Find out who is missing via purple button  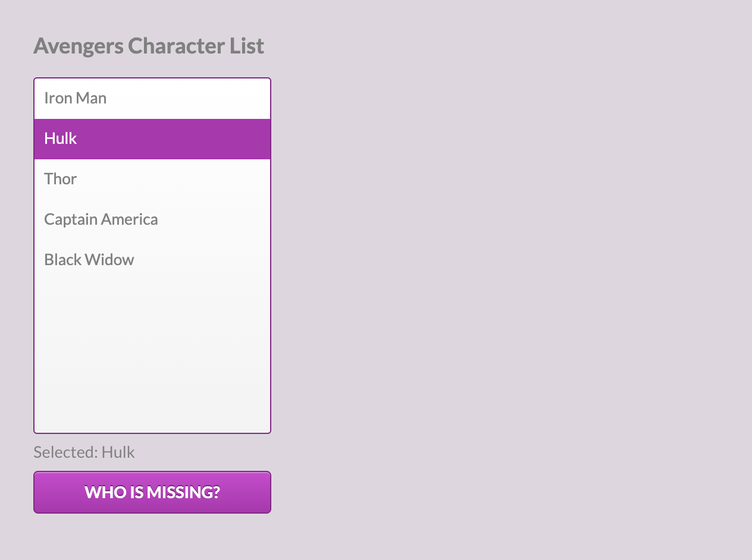pos(152,492)
